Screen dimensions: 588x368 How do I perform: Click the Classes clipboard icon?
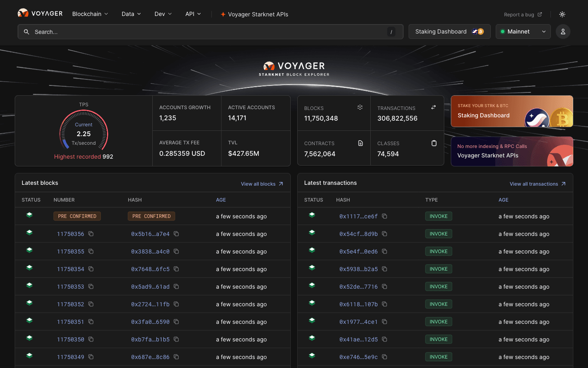coord(434,143)
